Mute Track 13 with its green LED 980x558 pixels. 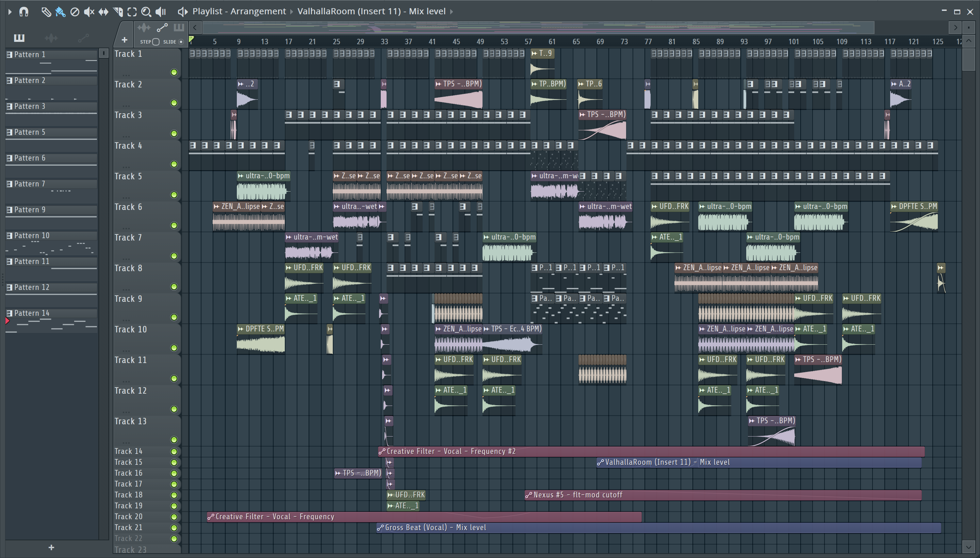pyautogui.click(x=174, y=440)
